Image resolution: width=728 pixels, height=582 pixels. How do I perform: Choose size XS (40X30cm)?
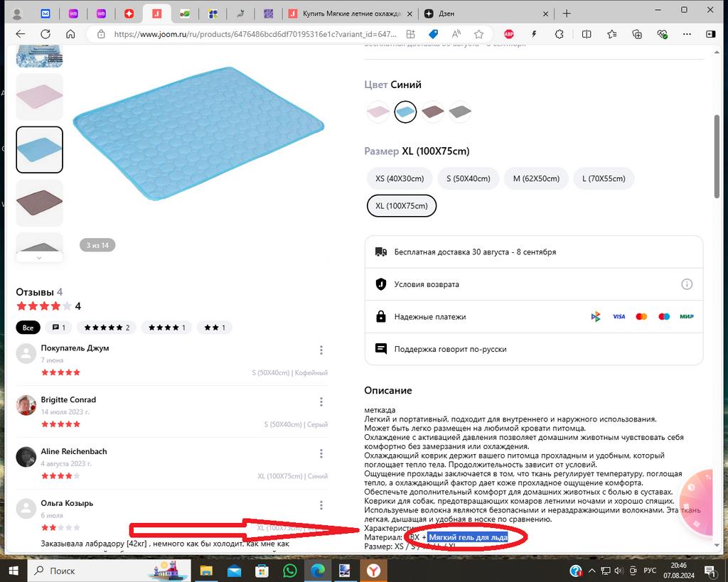pyautogui.click(x=400, y=178)
